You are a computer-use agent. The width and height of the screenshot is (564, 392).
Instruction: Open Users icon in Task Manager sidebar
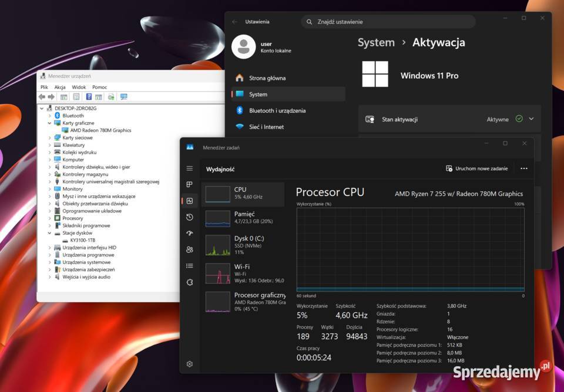[x=190, y=249]
